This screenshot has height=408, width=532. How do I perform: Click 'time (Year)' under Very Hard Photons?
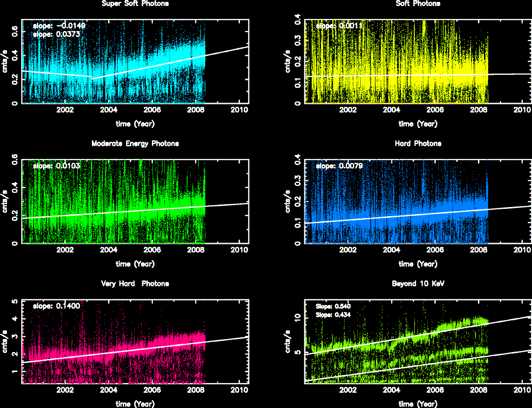point(135,404)
